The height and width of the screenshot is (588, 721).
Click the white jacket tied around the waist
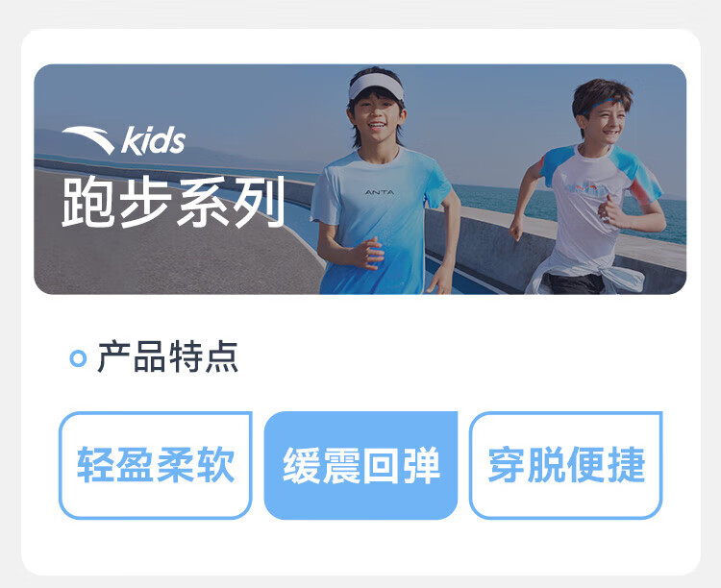584,275
